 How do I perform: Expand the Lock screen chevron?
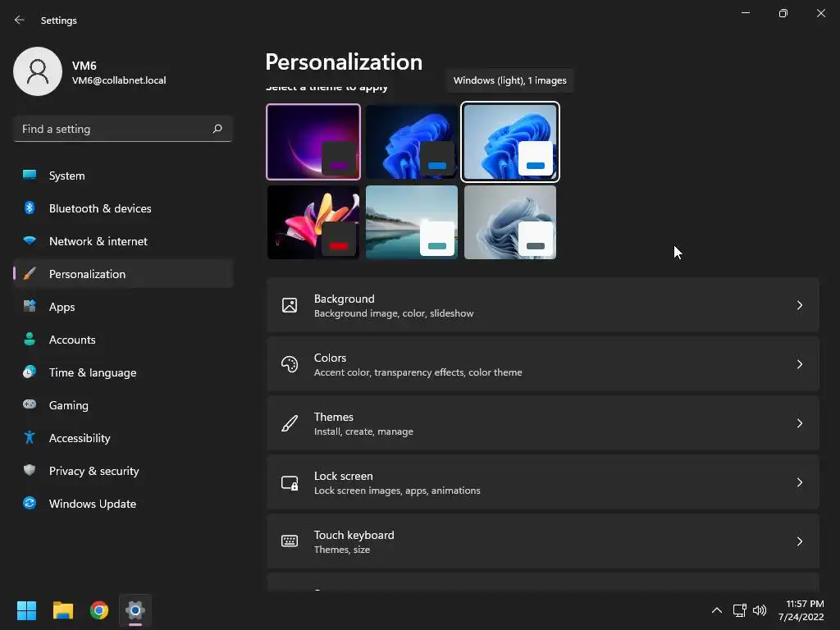pos(799,482)
